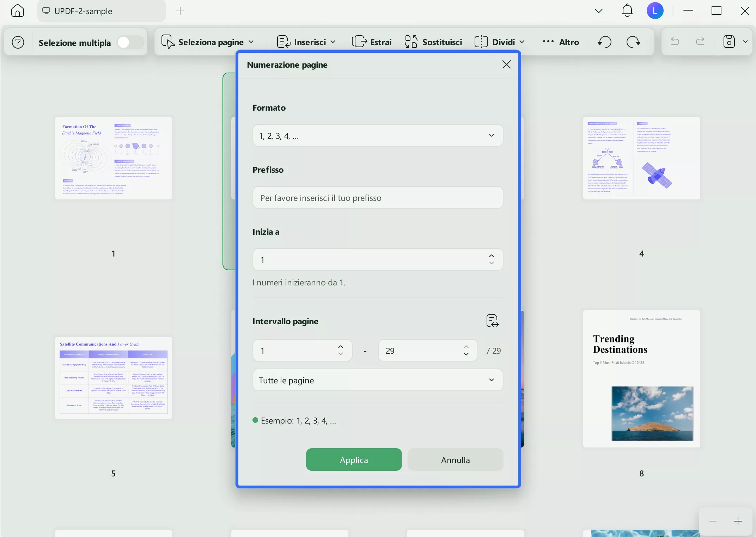Increase the Inizia a value with the up stepper
Screen dimensions: 756x537
(x=491, y=255)
